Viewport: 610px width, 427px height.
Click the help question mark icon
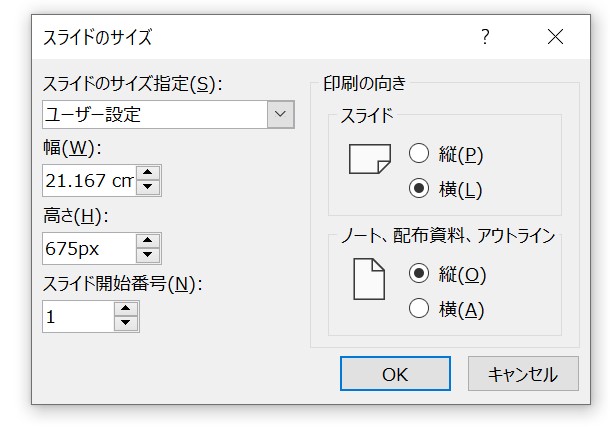pos(485,37)
